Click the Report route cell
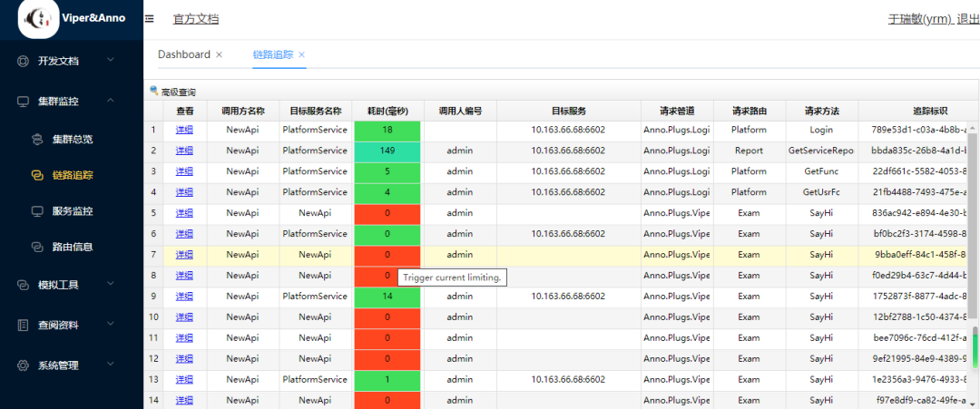The height and width of the screenshot is (409, 980). coord(750,151)
